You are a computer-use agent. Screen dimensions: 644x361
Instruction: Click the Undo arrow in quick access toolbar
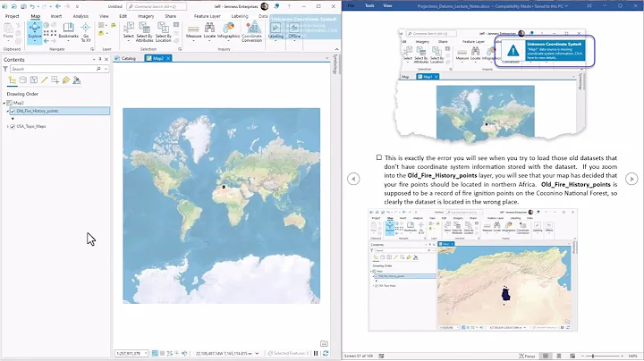[x=32, y=6]
